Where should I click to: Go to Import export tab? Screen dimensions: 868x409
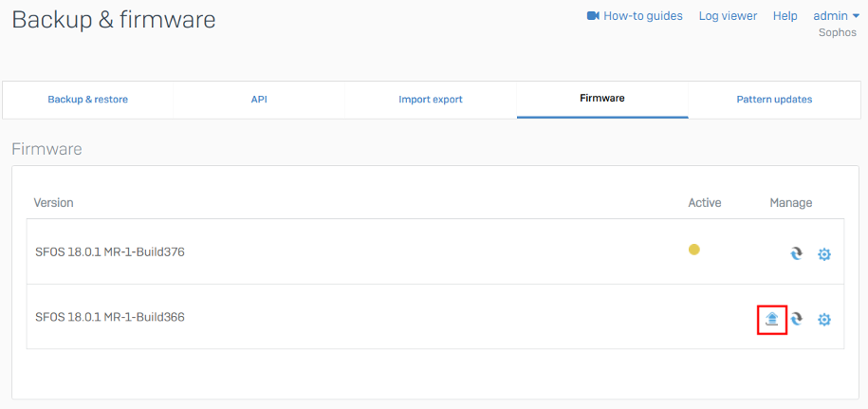(430, 100)
